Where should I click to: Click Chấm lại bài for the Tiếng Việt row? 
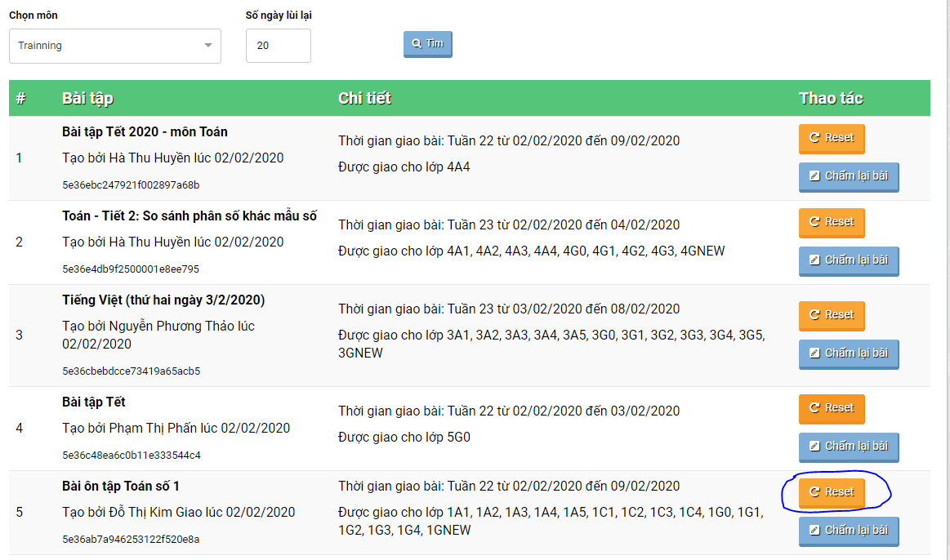point(848,353)
